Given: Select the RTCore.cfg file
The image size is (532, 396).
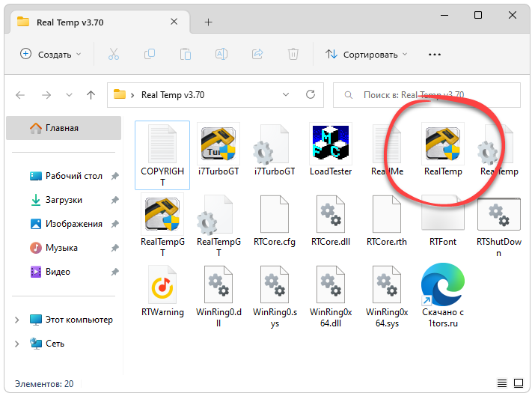Looking at the screenshot, I should (275, 221).
